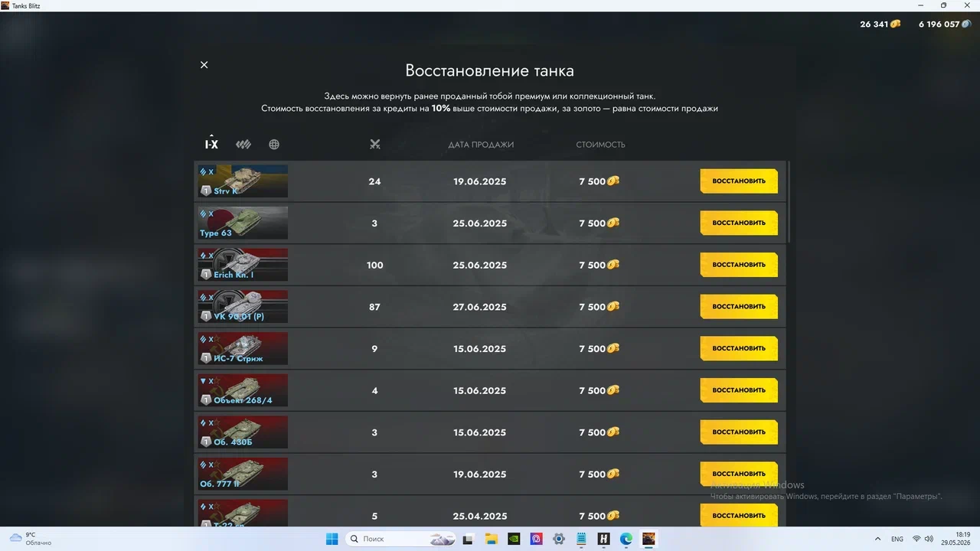Select the Объект 268/4 tank thumbnail

click(x=243, y=390)
